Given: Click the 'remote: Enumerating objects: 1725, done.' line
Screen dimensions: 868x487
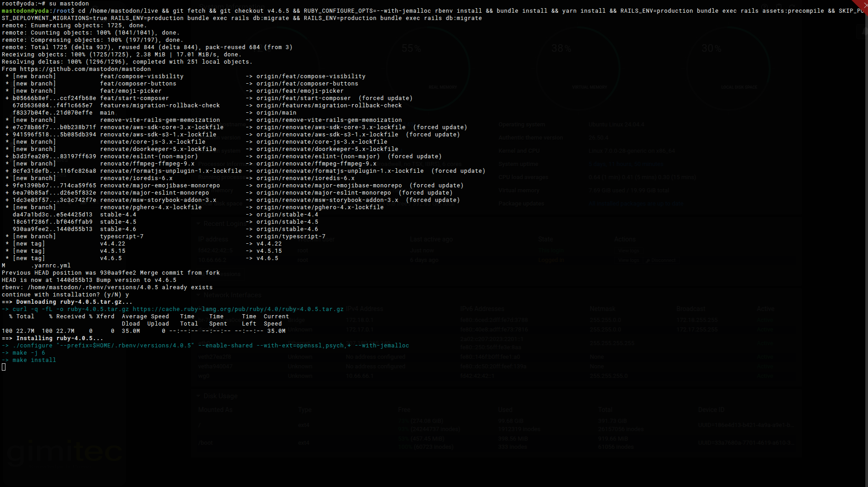Looking at the screenshot, I should (75, 25).
